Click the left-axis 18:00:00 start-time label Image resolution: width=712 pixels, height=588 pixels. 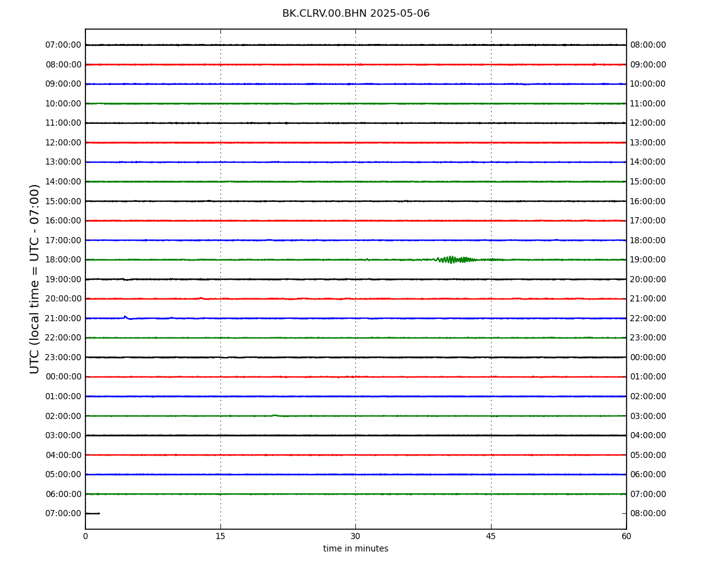pyautogui.click(x=64, y=260)
